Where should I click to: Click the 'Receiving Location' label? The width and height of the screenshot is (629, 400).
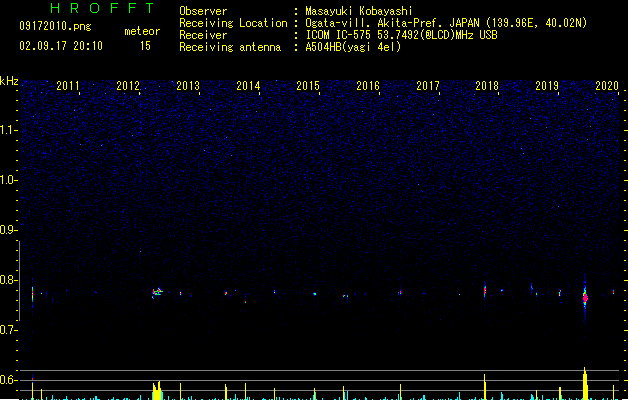[233, 23]
